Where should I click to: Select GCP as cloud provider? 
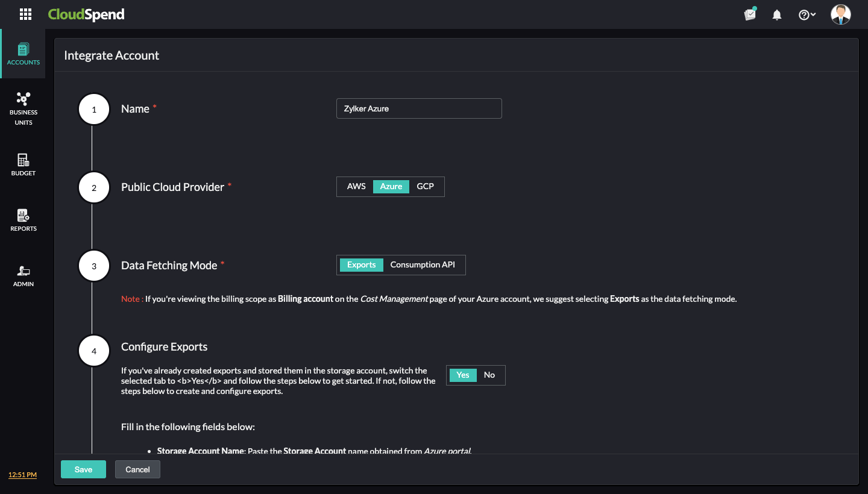(425, 187)
